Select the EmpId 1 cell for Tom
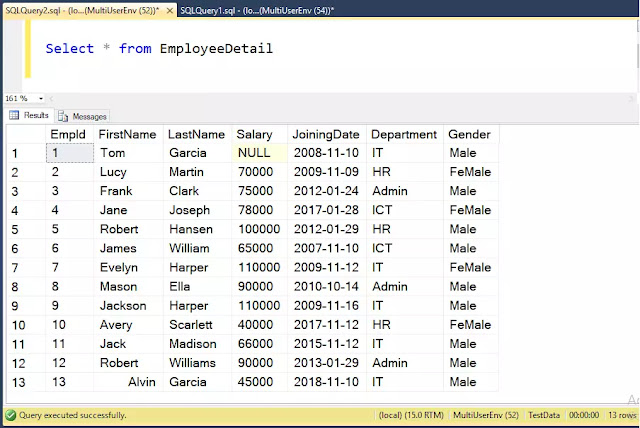The width and height of the screenshot is (640, 428). (x=70, y=153)
